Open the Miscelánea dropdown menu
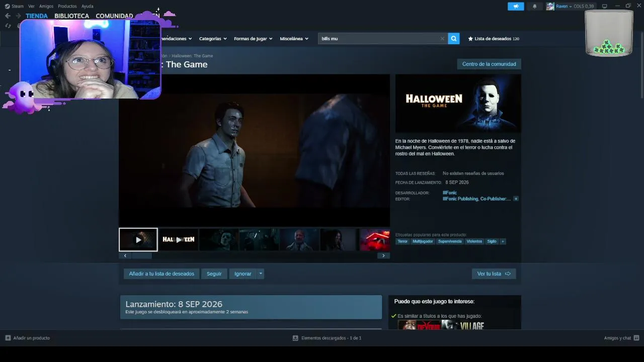 click(294, 39)
